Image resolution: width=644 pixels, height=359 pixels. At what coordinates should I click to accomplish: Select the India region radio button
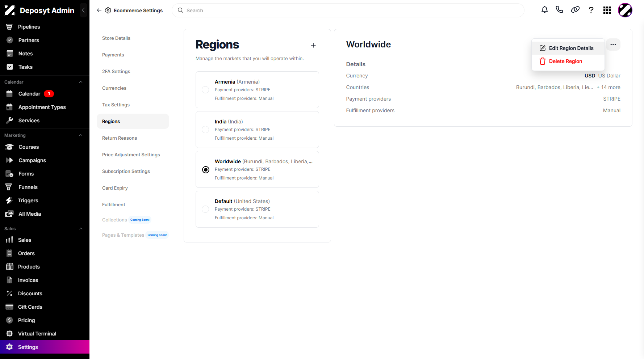tap(205, 130)
